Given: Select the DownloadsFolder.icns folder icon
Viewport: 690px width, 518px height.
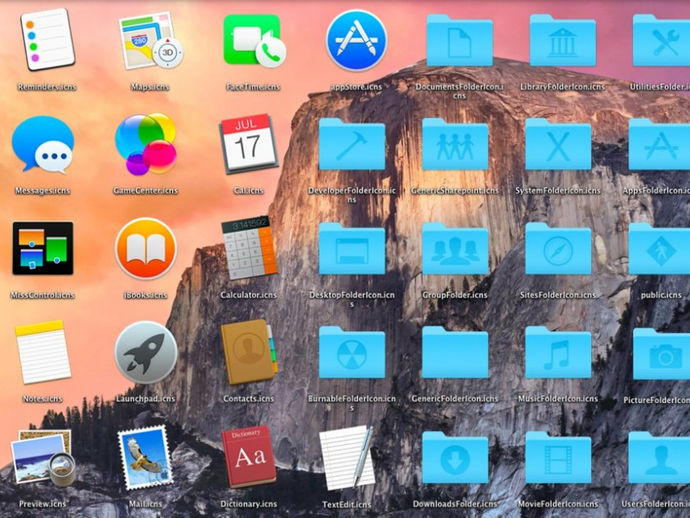Looking at the screenshot, I should (x=455, y=457).
